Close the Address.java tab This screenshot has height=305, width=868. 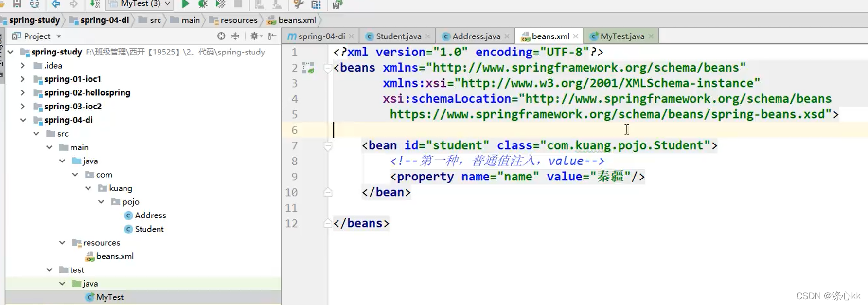click(507, 36)
